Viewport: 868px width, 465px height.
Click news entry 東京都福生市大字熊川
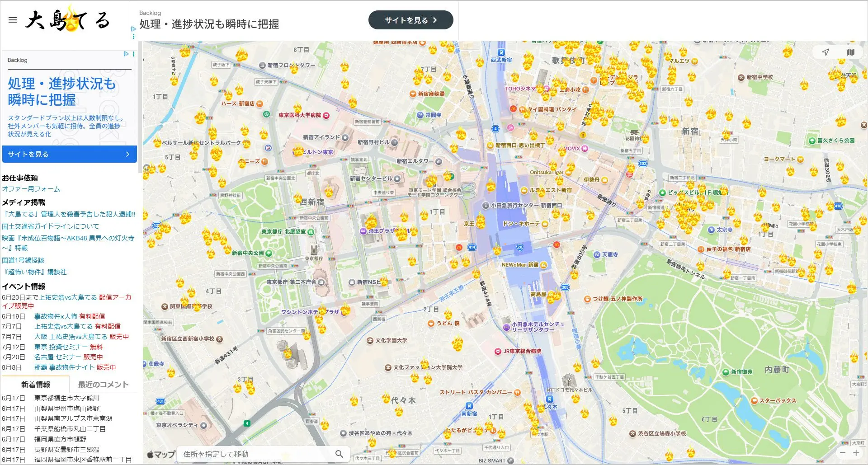coord(66,398)
